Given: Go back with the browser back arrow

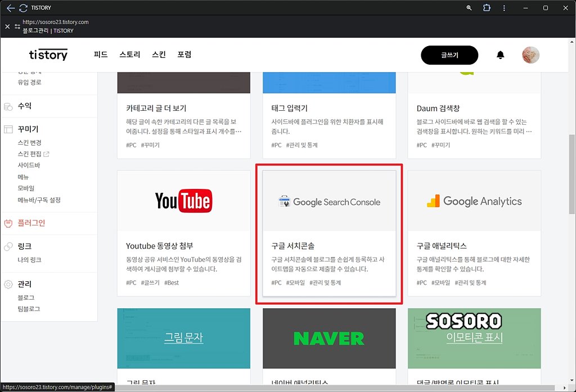Looking at the screenshot, I should [10, 8].
